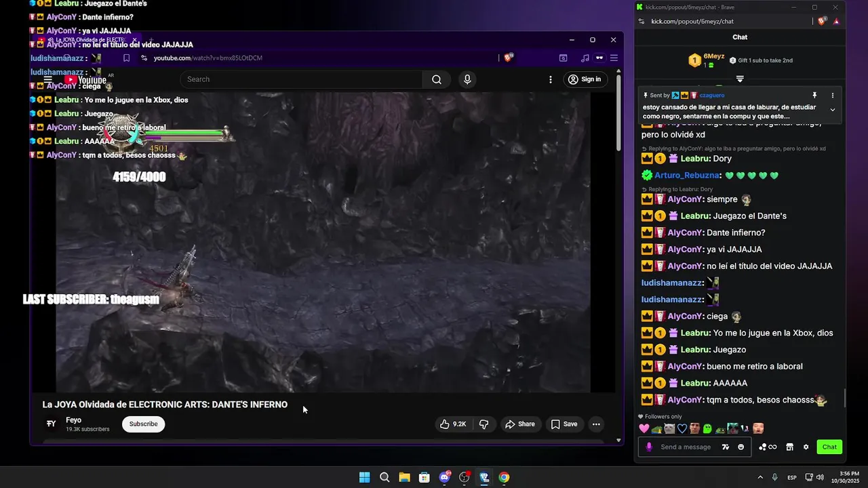Save the video to playlist
The image size is (868, 488).
click(x=564, y=424)
